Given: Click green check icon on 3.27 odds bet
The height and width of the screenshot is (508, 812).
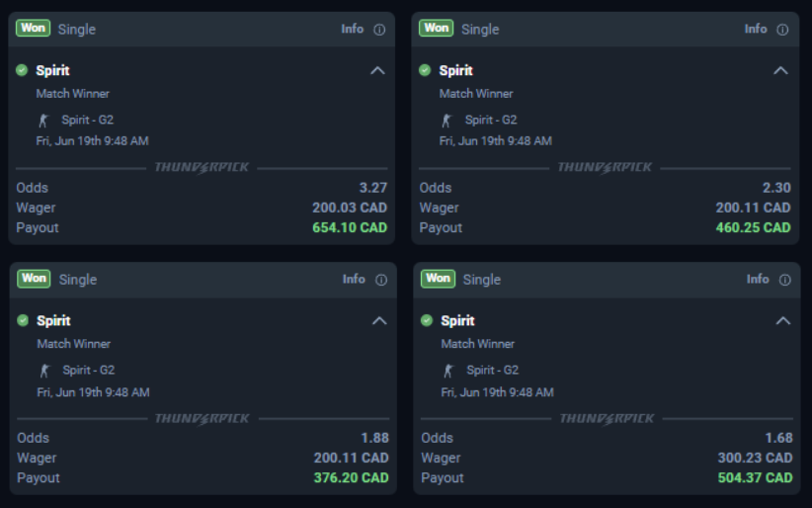Looking at the screenshot, I should 22,70.
